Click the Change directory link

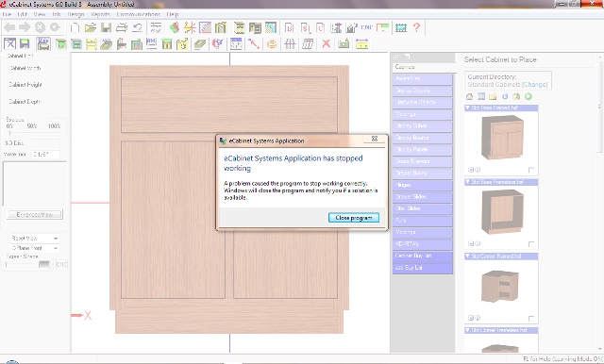tap(535, 84)
